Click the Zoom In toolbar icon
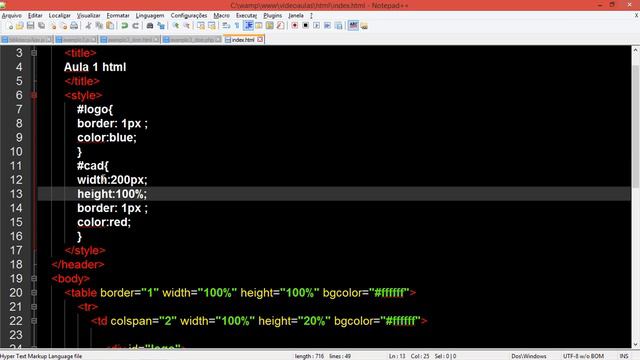The width and height of the screenshot is (640, 360). tap(176, 26)
